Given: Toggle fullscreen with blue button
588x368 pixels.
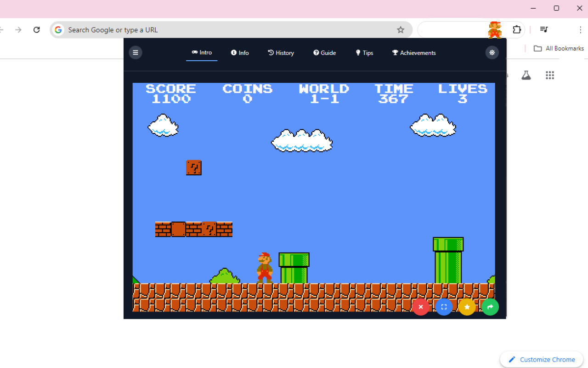Looking at the screenshot, I should [444, 307].
